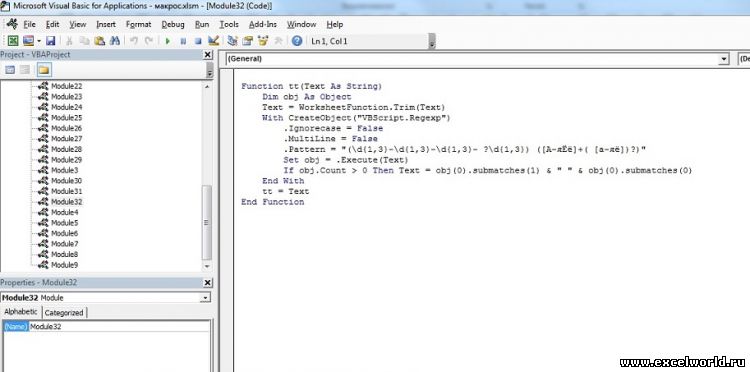750x372 pixels.
Task: Toggle Folders view in the Project pane
Action: pyautogui.click(x=44, y=70)
